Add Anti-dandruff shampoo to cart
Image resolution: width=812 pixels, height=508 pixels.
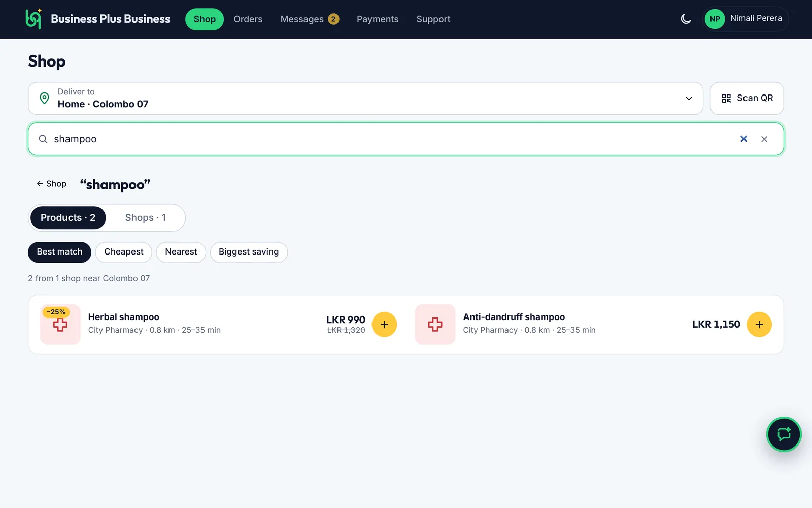(759, 325)
